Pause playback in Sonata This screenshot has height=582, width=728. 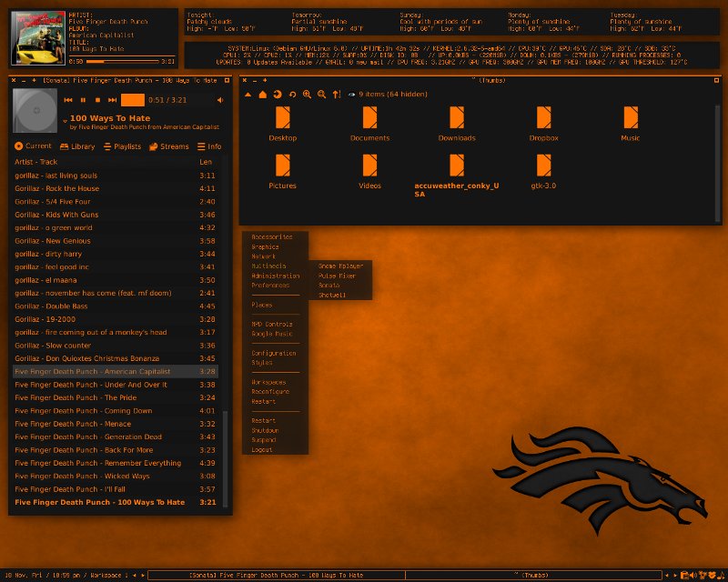point(83,100)
